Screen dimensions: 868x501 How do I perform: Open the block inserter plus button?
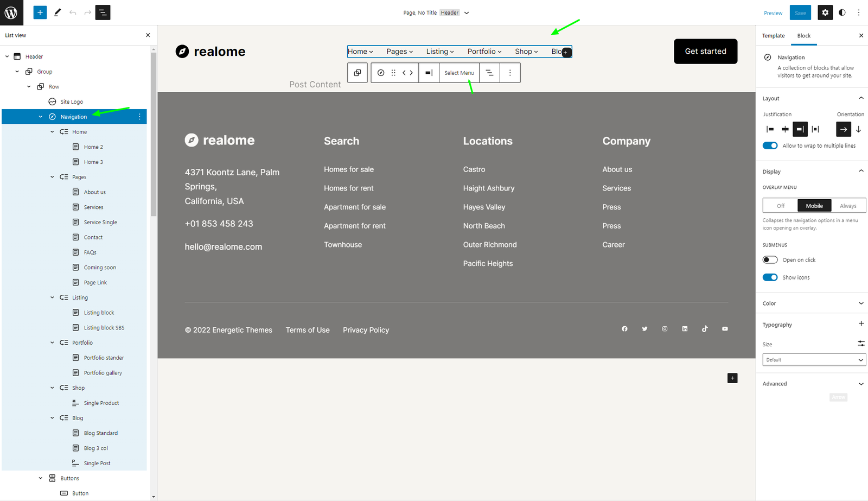40,12
